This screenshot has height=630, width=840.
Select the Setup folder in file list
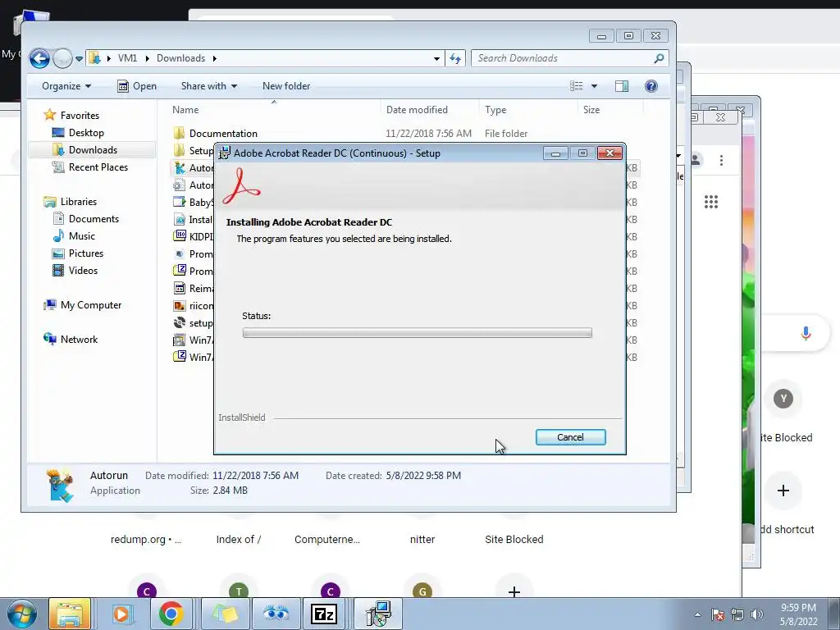pyautogui.click(x=194, y=151)
